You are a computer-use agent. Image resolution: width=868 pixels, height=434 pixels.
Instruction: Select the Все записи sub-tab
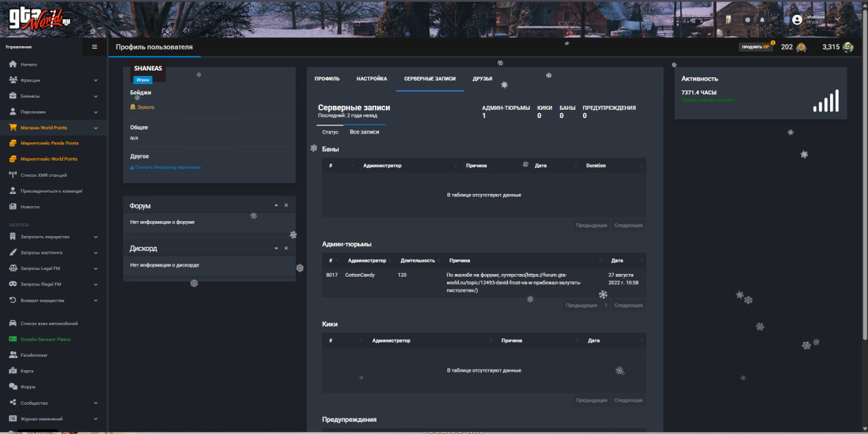364,132
